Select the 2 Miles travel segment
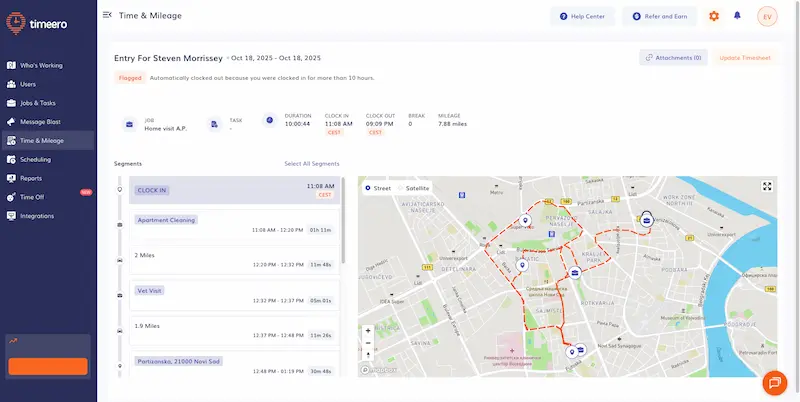 click(x=234, y=260)
